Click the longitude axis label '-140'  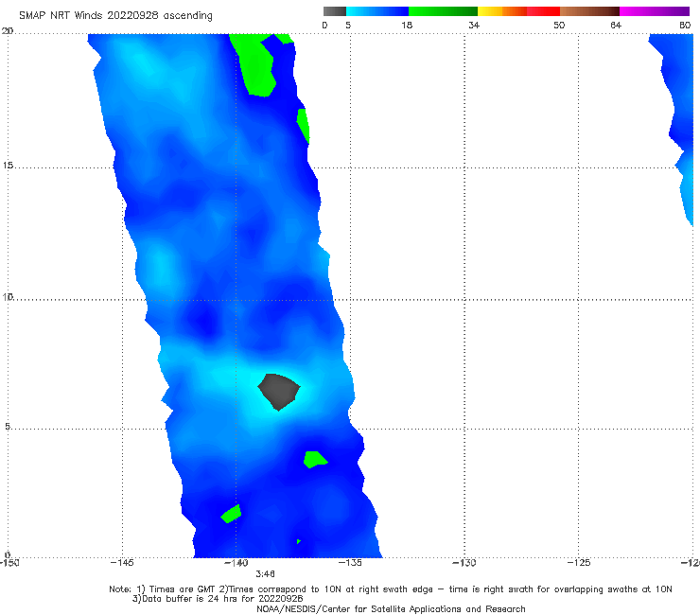coord(236,563)
